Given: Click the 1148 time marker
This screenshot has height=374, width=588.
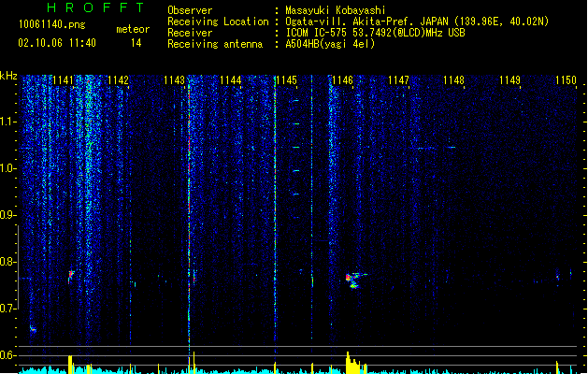Looking at the screenshot, I should 453,80.
